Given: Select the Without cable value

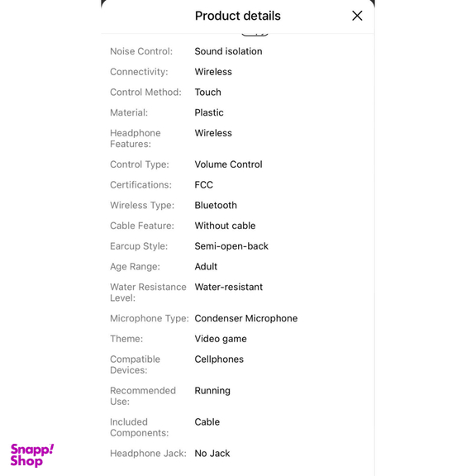Looking at the screenshot, I should 225,226.
